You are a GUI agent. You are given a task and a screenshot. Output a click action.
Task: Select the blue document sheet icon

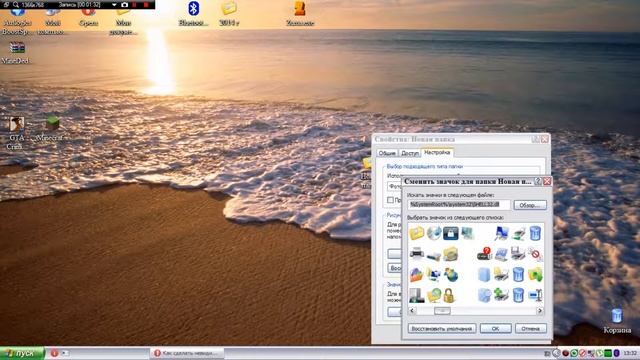[484, 275]
